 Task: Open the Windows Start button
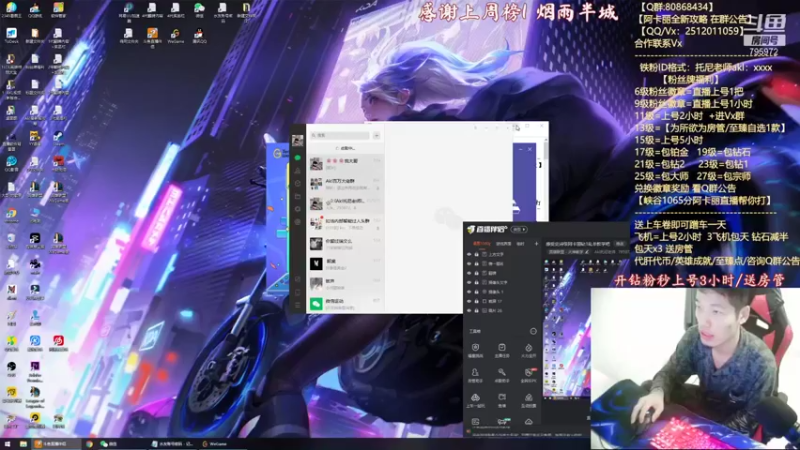[x=7, y=444]
